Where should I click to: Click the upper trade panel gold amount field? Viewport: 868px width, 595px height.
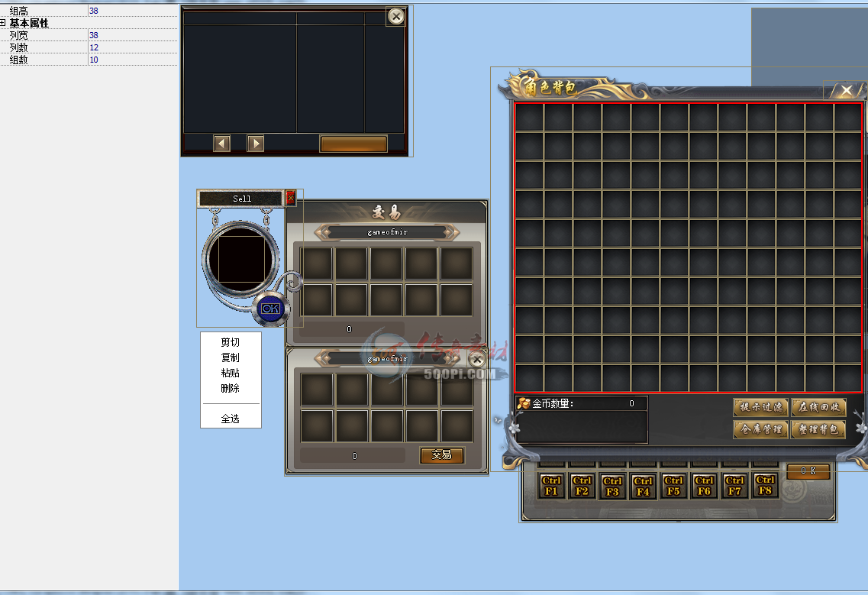pos(352,329)
